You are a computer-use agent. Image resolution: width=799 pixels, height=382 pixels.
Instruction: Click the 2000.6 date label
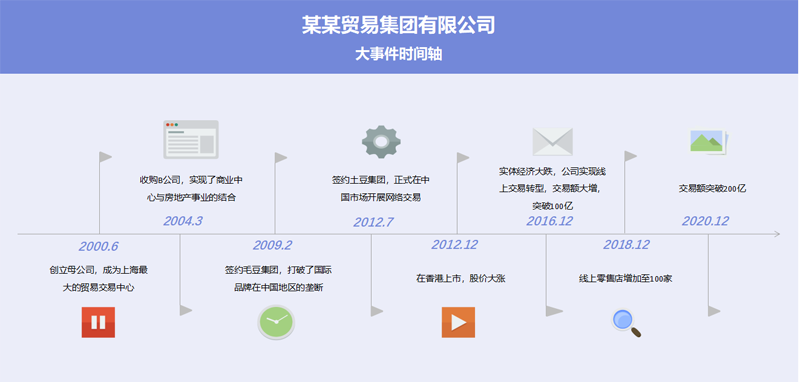[98, 247]
